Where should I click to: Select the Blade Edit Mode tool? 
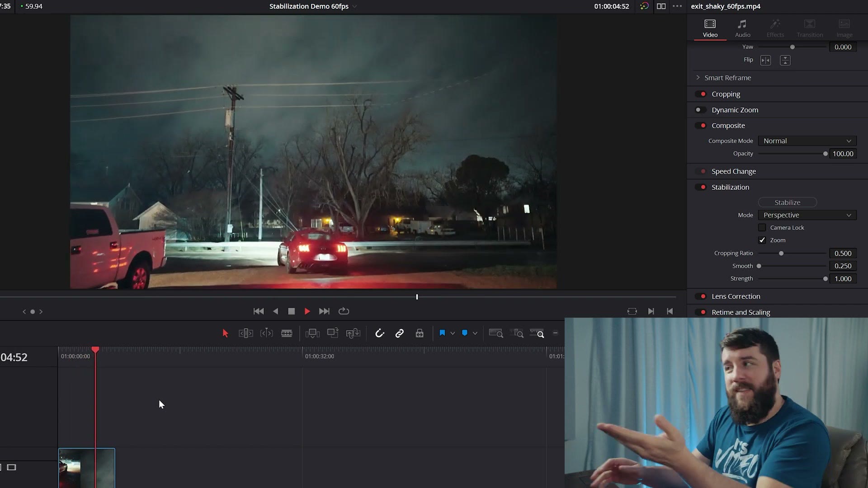[287, 333]
